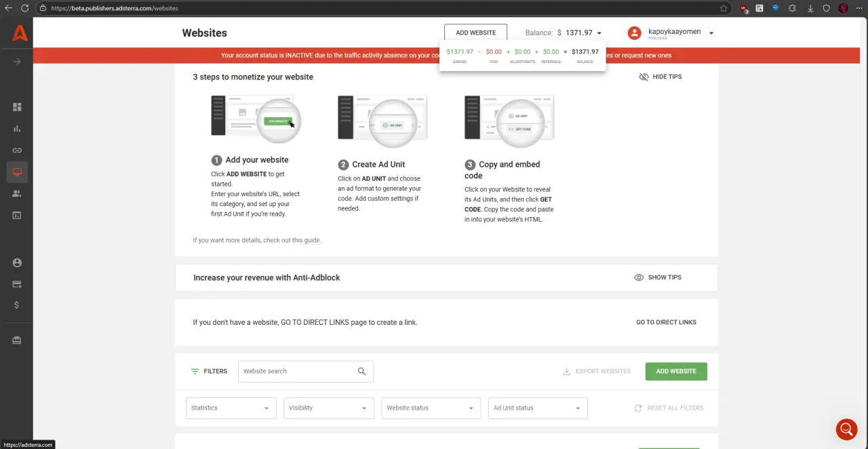Open the dollar sign payments icon
The height and width of the screenshot is (449, 868).
click(x=17, y=305)
